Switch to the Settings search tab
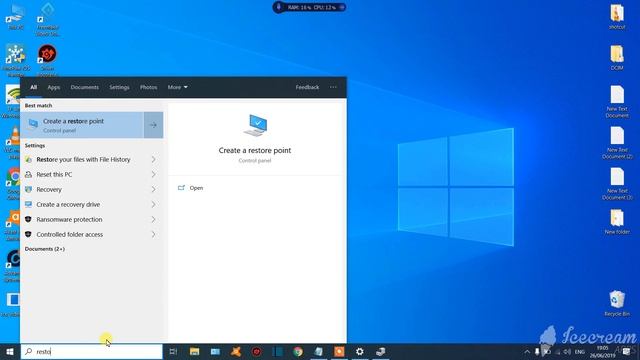The width and height of the screenshot is (640, 360). (119, 87)
